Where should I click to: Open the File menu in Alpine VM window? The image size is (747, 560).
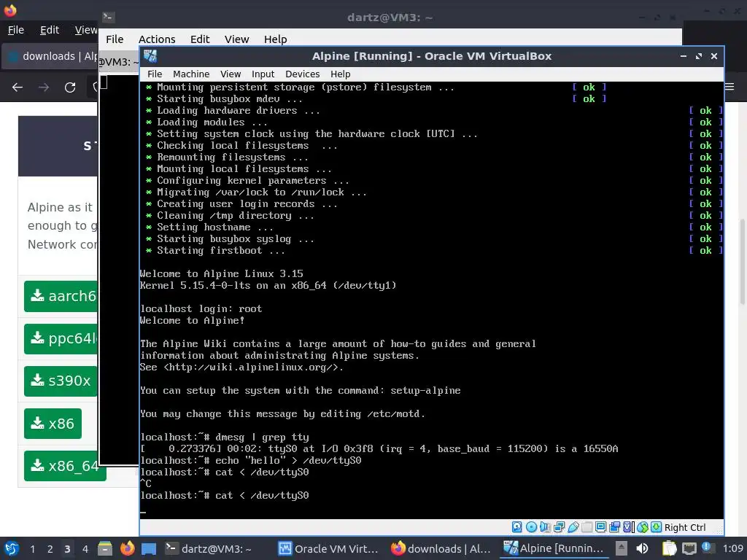[x=155, y=74]
